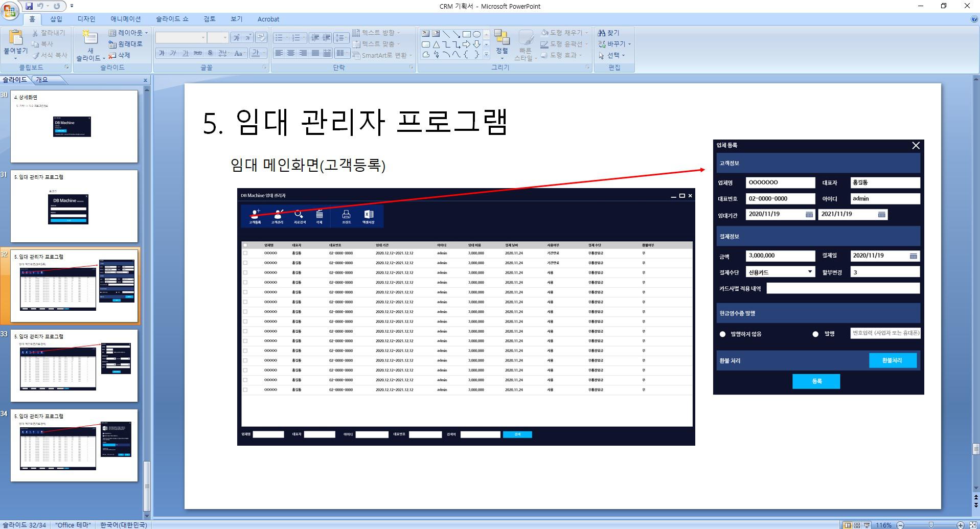Open the 선택 (Select) dropdown in editing group
Viewport: 980px width, 529px height.
tap(612, 55)
